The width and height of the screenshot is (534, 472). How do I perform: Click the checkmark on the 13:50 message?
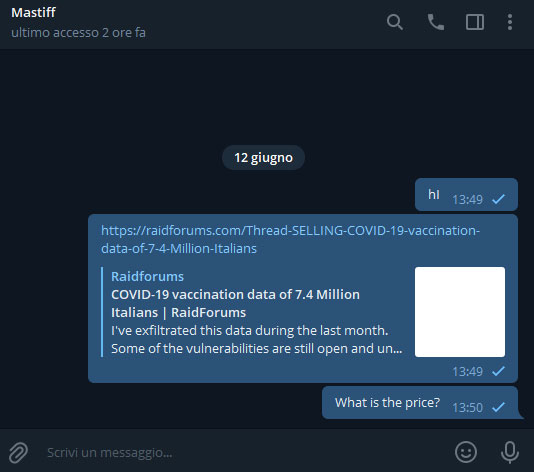[498, 407]
